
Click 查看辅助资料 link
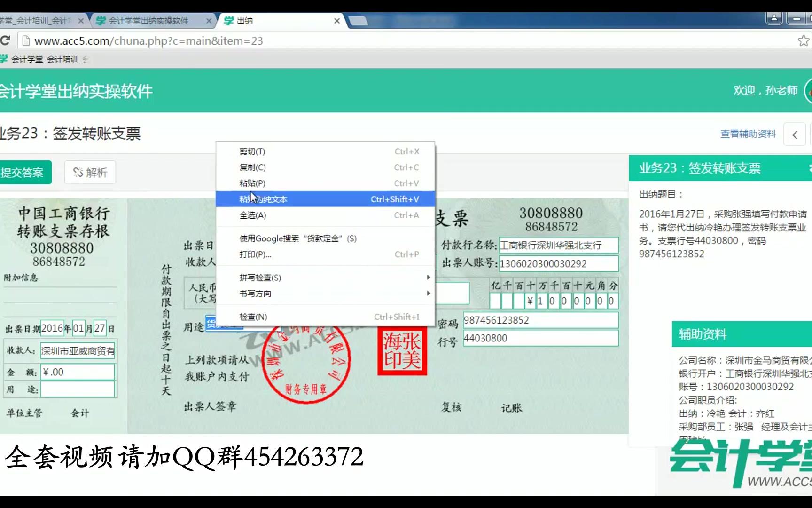click(748, 134)
